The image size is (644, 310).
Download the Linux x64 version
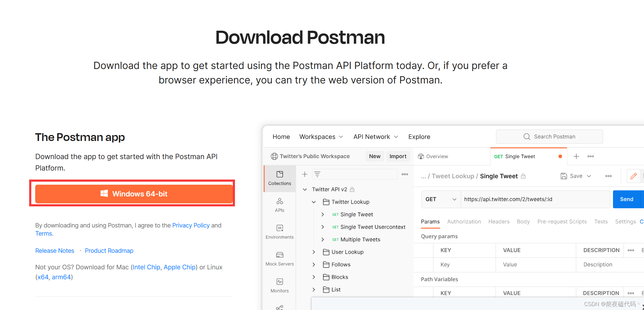43,277
